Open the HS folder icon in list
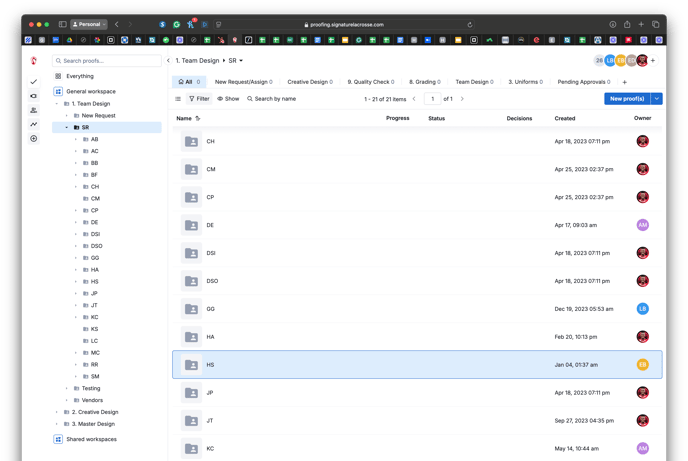The image size is (688, 461). [191, 365]
